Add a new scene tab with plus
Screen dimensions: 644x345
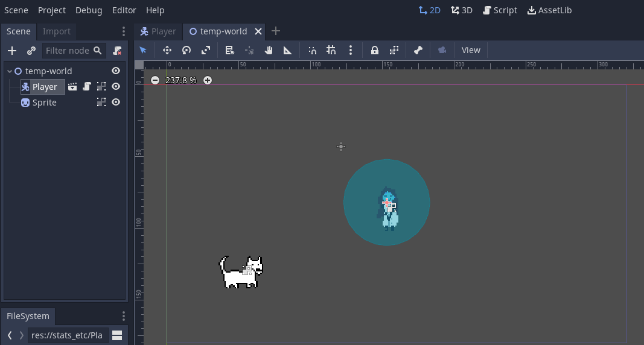coord(276,31)
